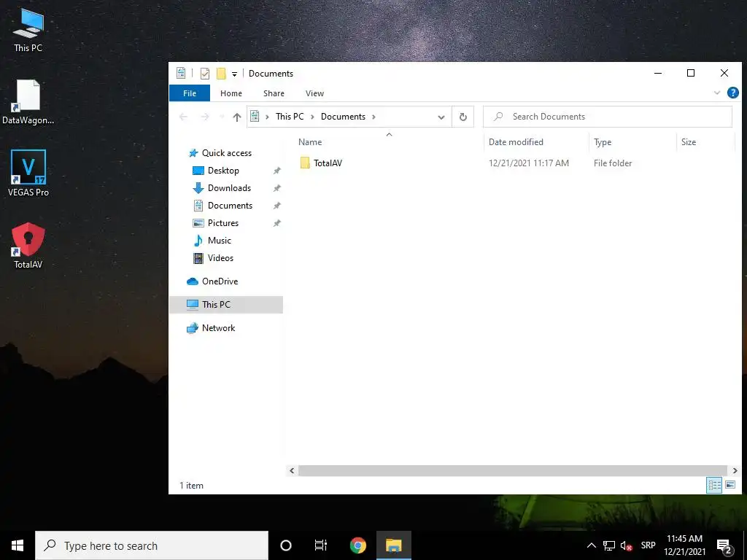Sort by the Name column header
The image size is (747, 560).
pos(310,142)
